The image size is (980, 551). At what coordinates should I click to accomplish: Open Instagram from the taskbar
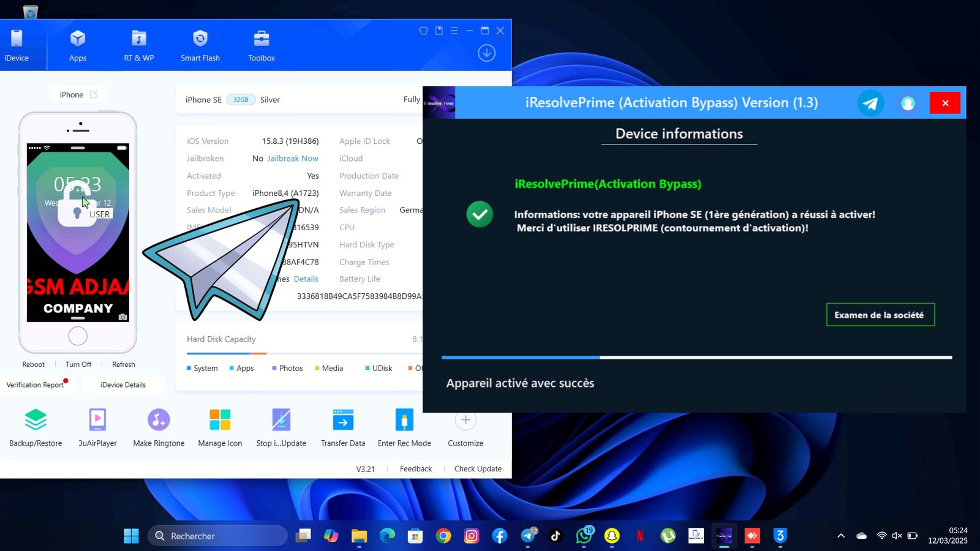click(x=472, y=536)
